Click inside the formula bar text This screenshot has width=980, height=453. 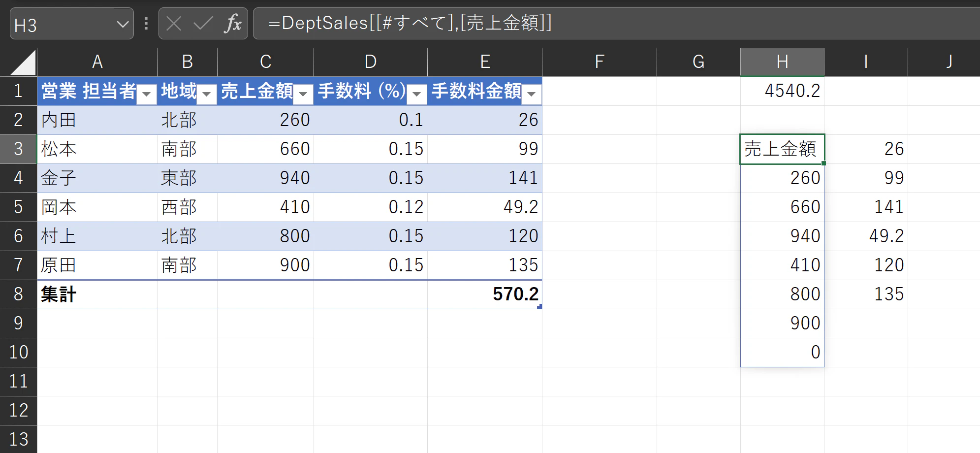[411, 23]
